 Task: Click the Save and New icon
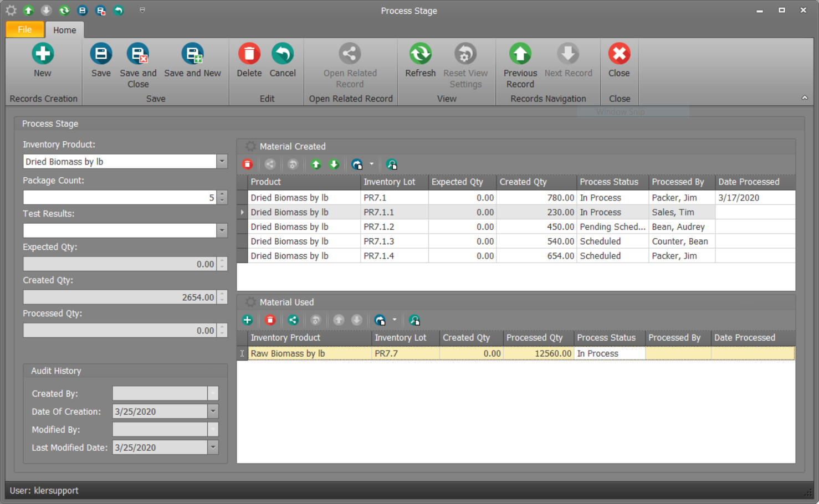click(192, 54)
